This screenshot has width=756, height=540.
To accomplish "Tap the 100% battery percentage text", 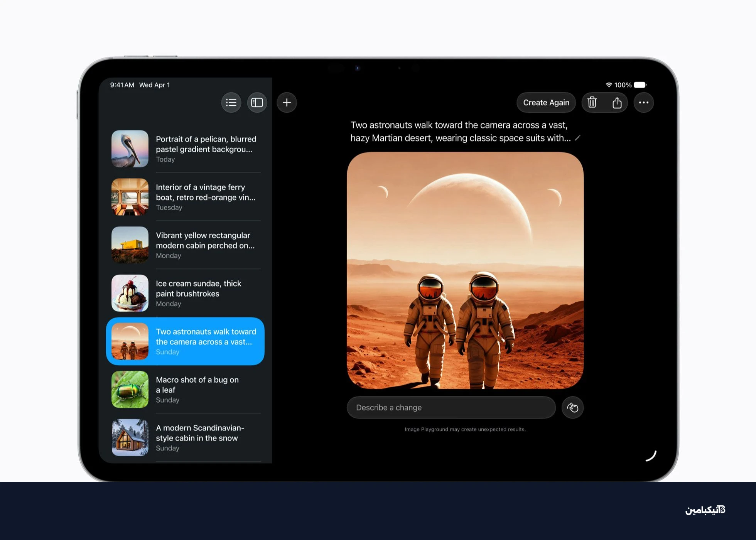I will tap(623, 85).
